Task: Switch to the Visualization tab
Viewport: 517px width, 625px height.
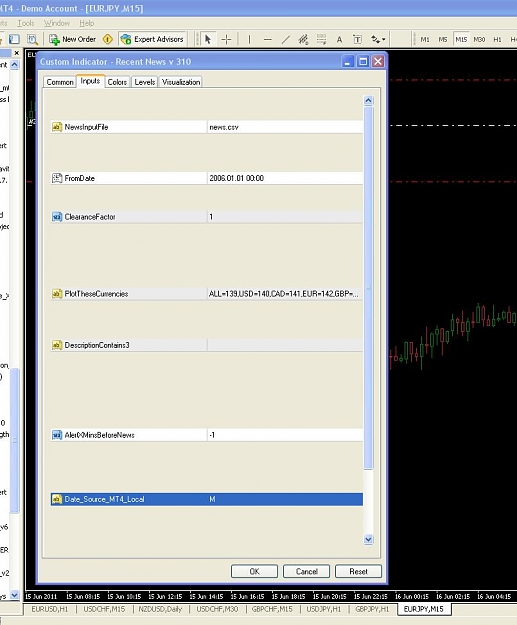Action: (181, 82)
